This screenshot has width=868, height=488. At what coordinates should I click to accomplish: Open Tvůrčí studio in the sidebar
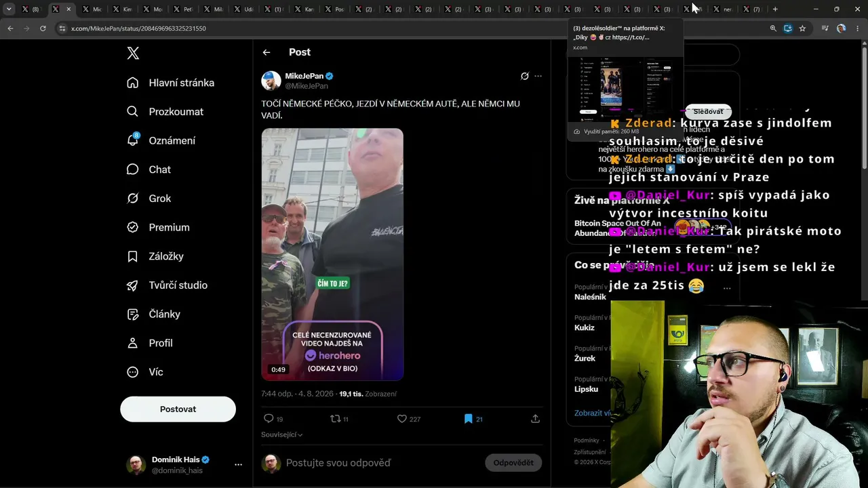pos(167,285)
